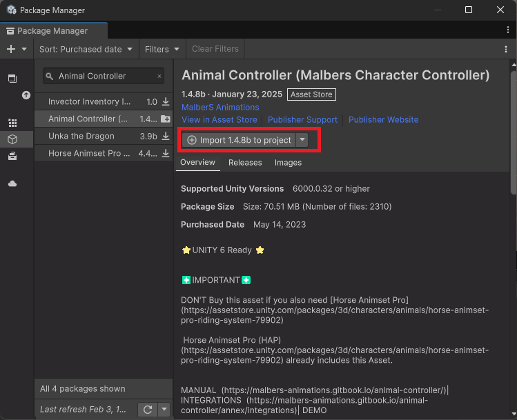Click the Asset Store tag label
This screenshot has width=517, height=420.
coord(311,94)
